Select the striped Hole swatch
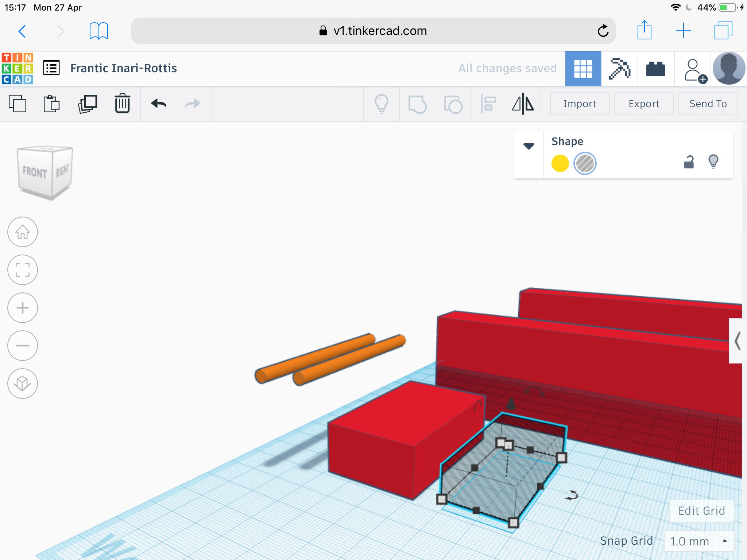This screenshot has width=747, height=560. (585, 163)
